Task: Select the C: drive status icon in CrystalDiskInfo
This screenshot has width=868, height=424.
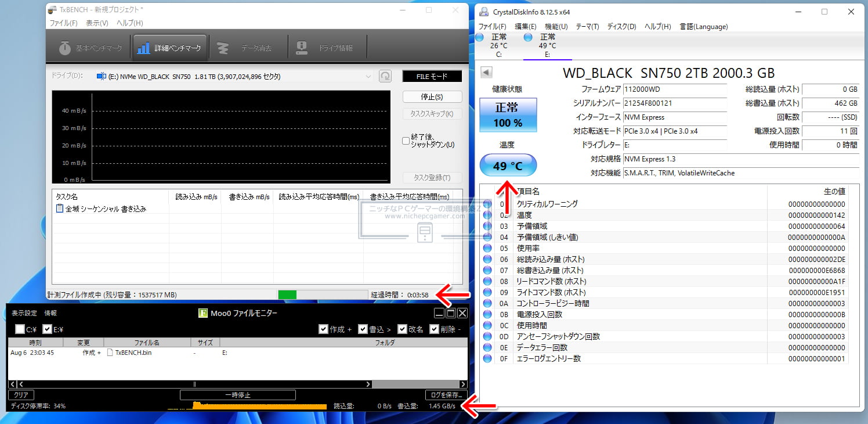Action: 480,37
